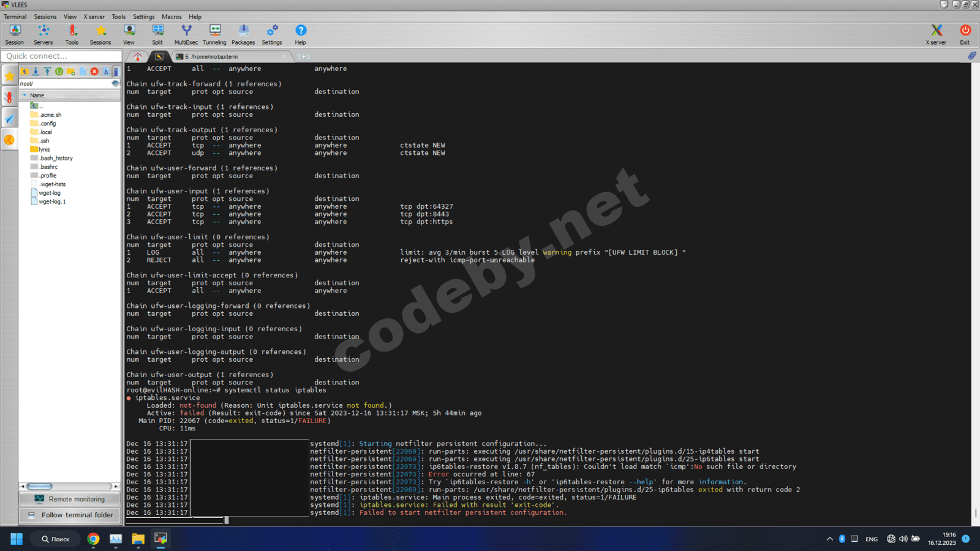Open the X server menu
980x551 pixels.
tap(94, 17)
